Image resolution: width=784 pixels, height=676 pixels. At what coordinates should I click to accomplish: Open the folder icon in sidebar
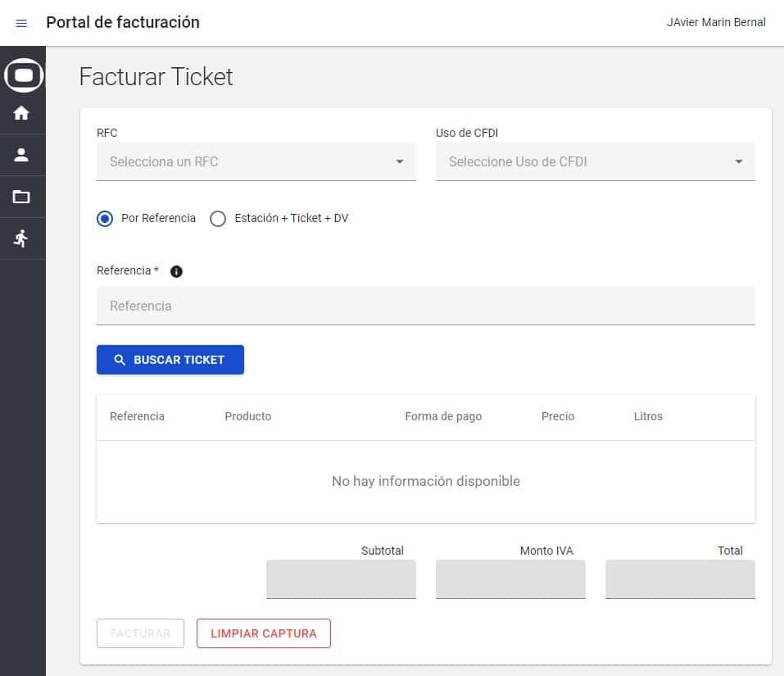pyautogui.click(x=21, y=197)
